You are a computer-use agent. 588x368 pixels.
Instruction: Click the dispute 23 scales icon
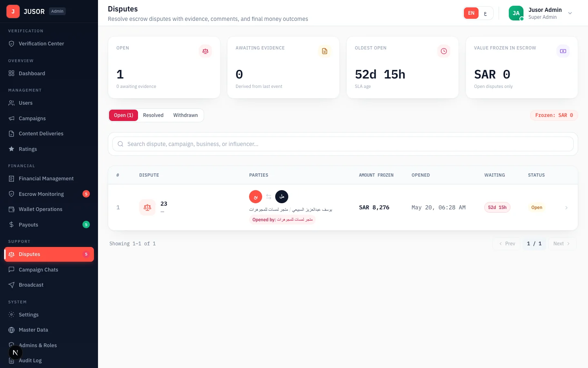coord(147,208)
